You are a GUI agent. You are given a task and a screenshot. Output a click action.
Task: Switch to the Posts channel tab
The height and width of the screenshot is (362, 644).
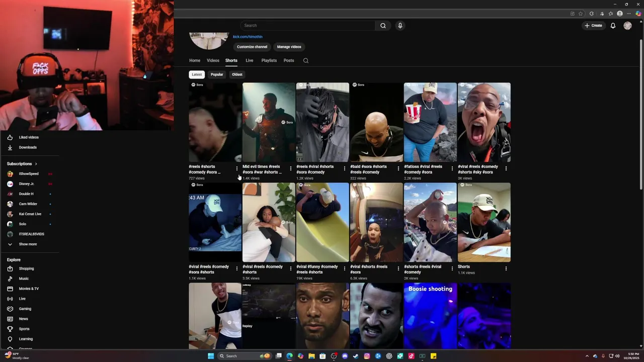click(x=289, y=60)
